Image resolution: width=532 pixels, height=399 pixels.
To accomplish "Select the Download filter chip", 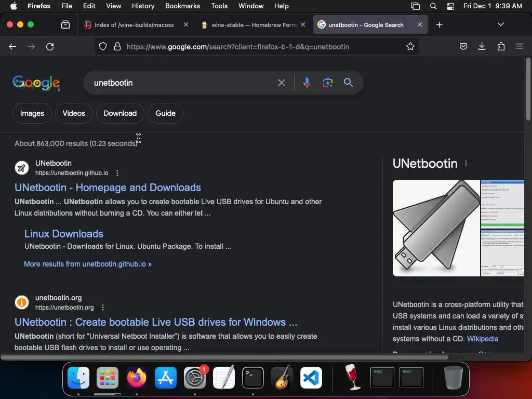I will [x=120, y=113].
